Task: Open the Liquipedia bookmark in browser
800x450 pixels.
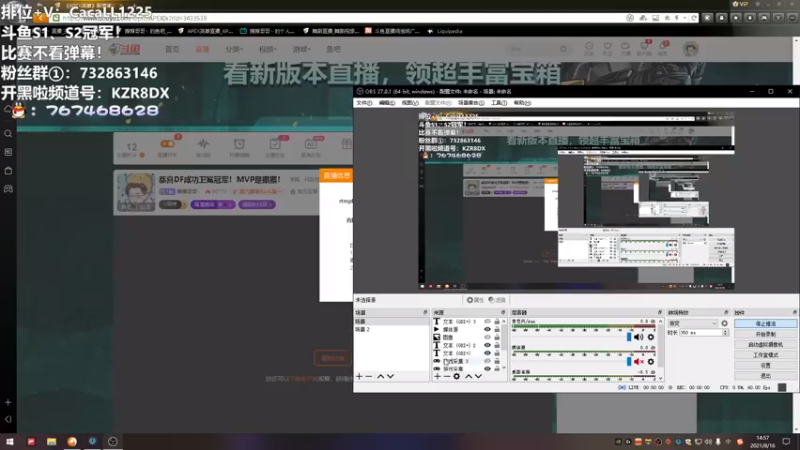Action: 445,31
